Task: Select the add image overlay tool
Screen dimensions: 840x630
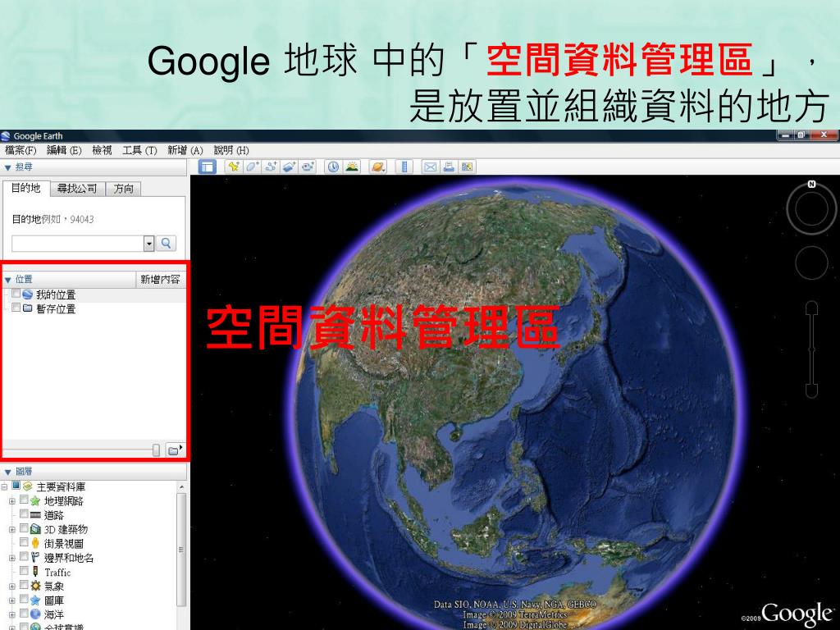Action: pyautogui.click(x=290, y=167)
